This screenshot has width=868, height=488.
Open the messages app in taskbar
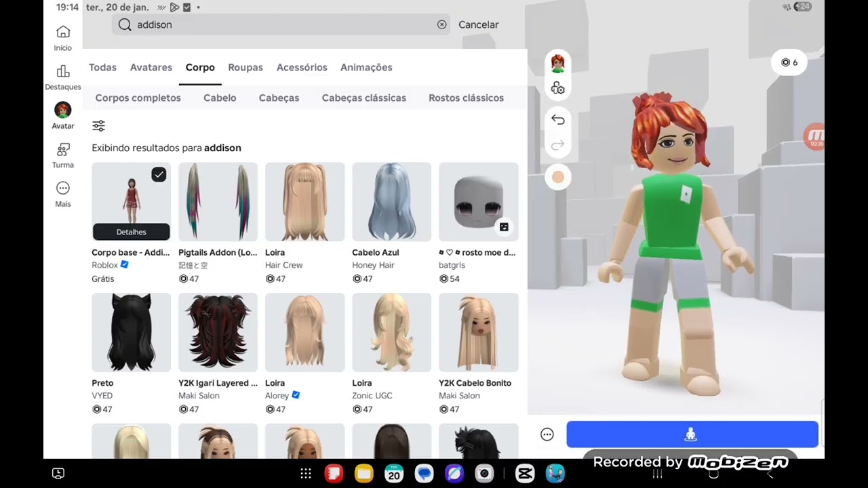(x=425, y=473)
